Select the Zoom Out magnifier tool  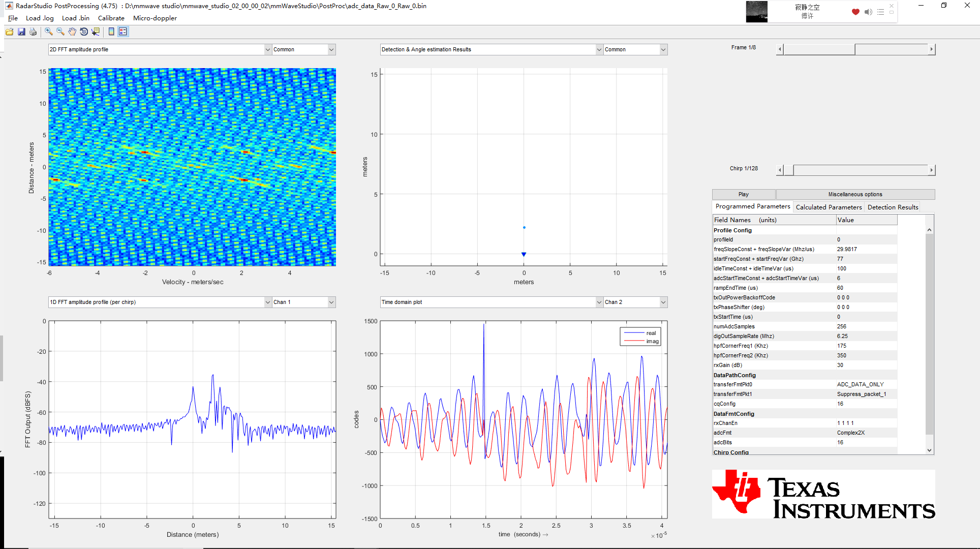60,32
